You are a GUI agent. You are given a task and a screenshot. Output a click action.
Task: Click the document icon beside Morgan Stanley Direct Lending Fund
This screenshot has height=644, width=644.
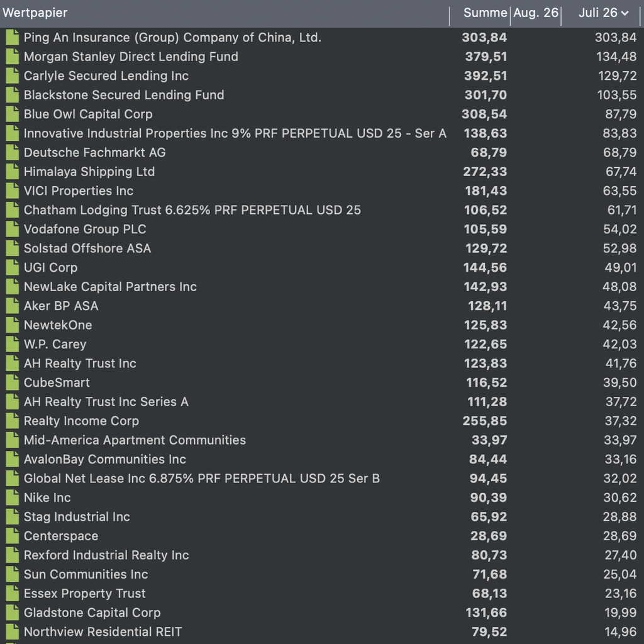[x=13, y=57]
